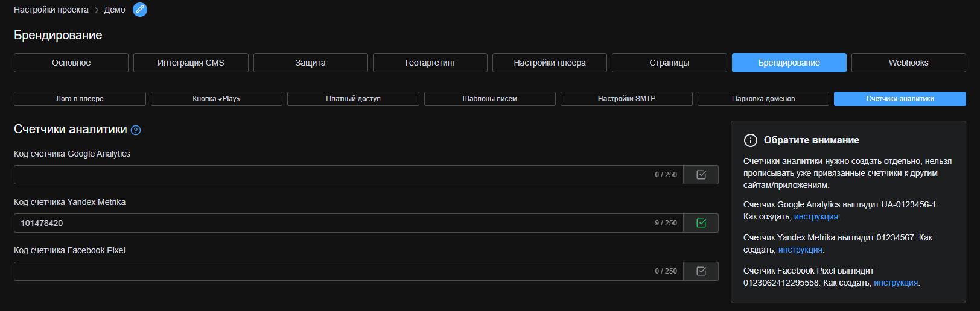This screenshot has width=980, height=311.
Task: Click the info icon near Обратите внимание
Action: coord(750,140)
